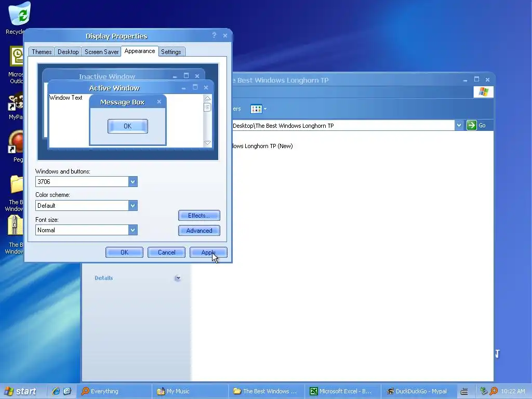Click the second quick launch icon beside Internet Explorer

point(67,391)
